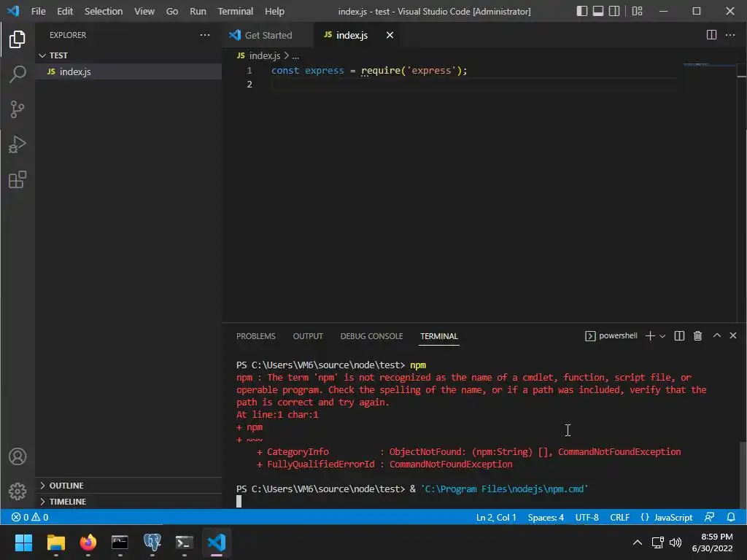Select the TERMINAL panel tab
This screenshot has height=560, width=747.
click(x=438, y=336)
